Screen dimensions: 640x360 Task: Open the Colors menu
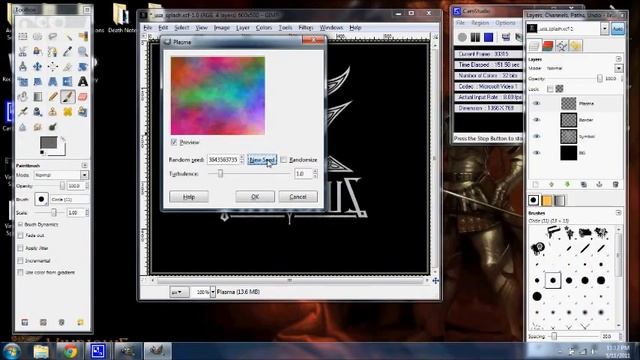point(264,27)
